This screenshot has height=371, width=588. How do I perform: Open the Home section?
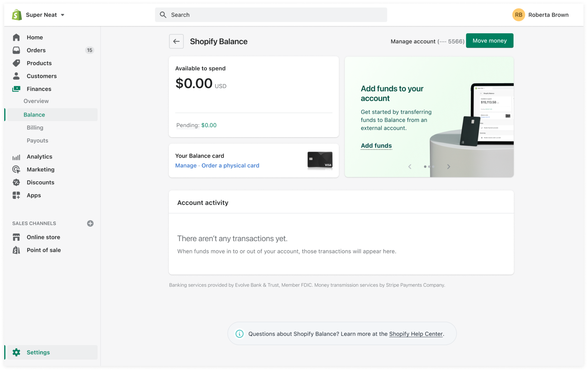click(x=16, y=37)
